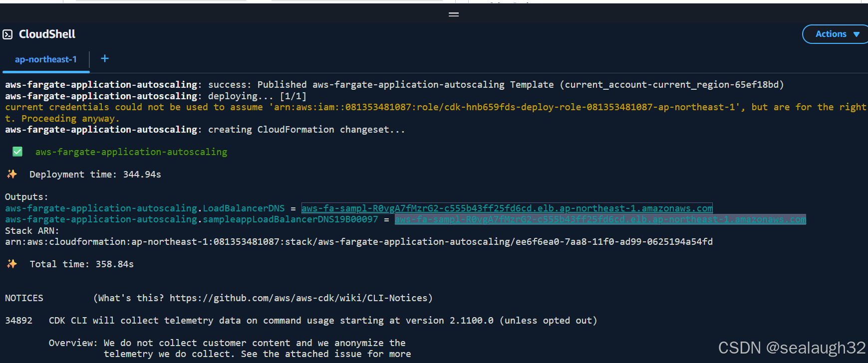Click the 'success: Published' output line
Screen dimensions: 868x363
pyautogui.click(x=394, y=85)
